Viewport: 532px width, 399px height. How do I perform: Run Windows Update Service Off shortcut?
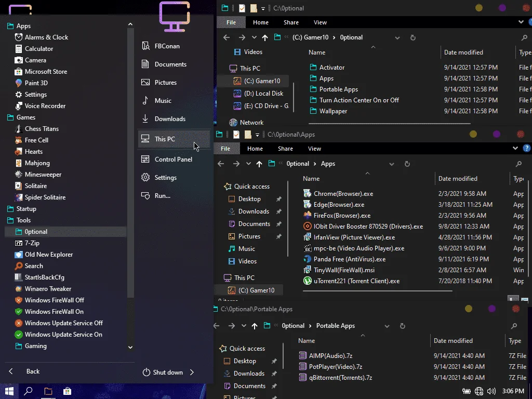click(x=63, y=323)
